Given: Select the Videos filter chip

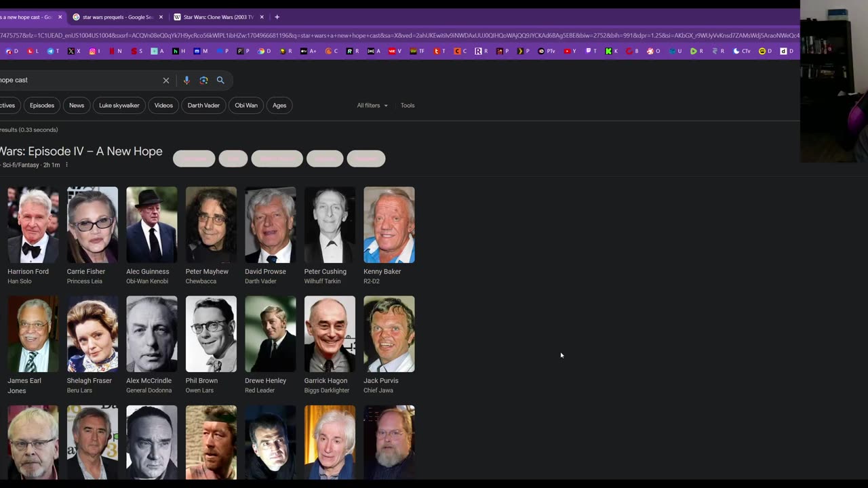Looking at the screenshot, I should pos(163,105).
